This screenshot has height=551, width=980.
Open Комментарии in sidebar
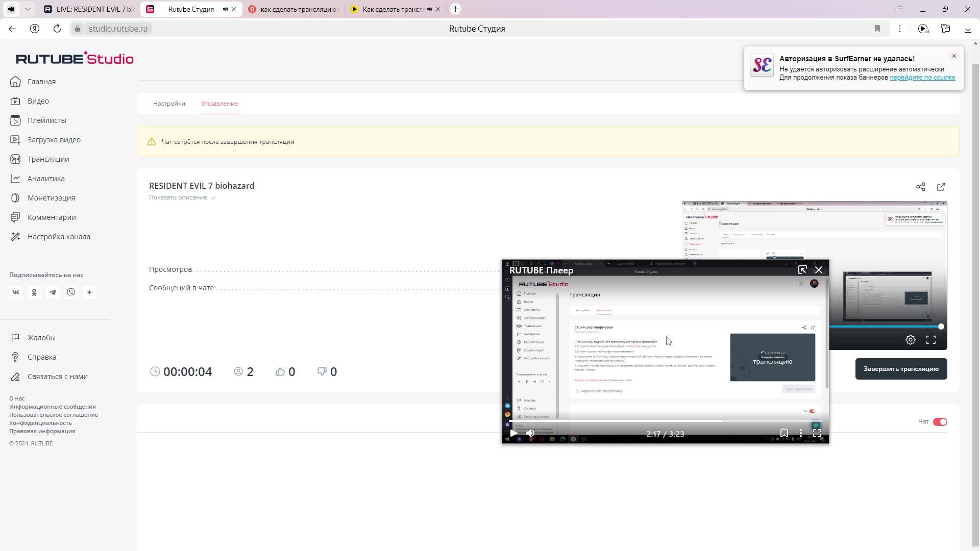(43, 217)
